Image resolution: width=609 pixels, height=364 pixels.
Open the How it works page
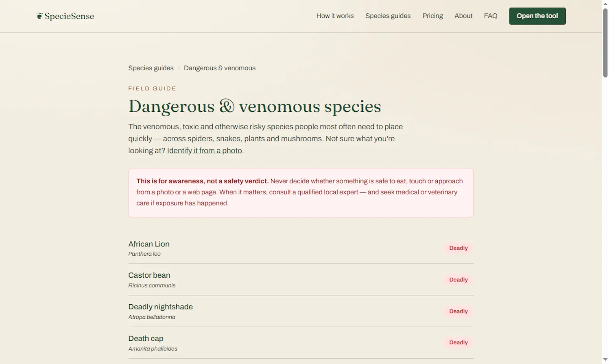point(335,16)
